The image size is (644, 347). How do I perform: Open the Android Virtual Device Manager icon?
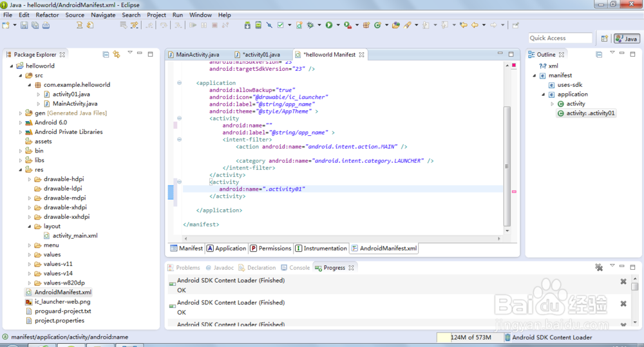click(x=258, y=26)
